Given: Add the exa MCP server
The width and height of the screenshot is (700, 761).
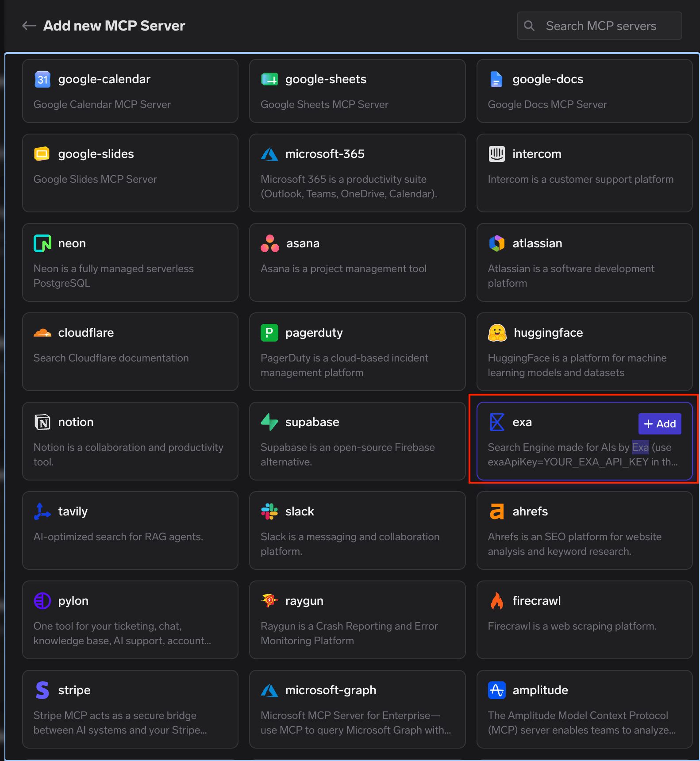Looking at the screenshot, I should point(660,424).
